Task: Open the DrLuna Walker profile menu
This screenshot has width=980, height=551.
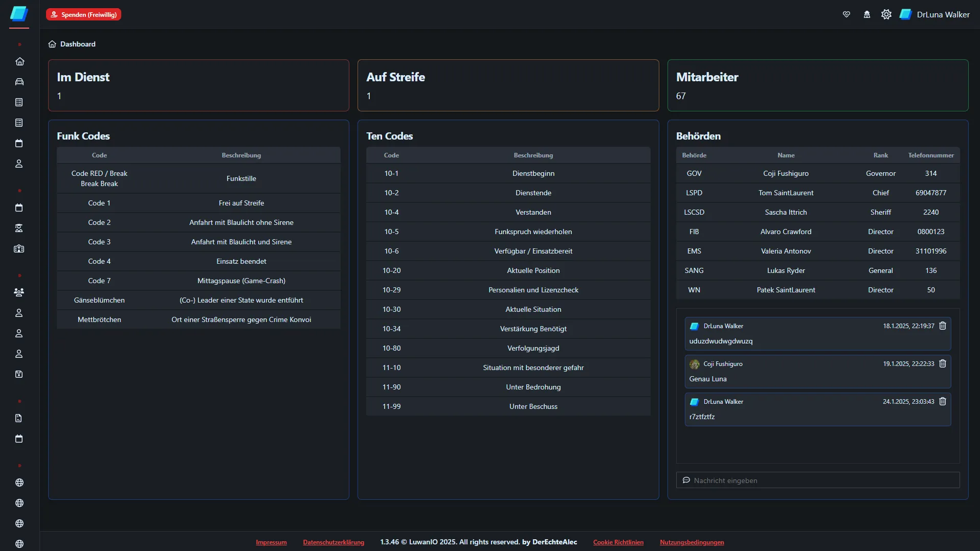Action: 935,14
